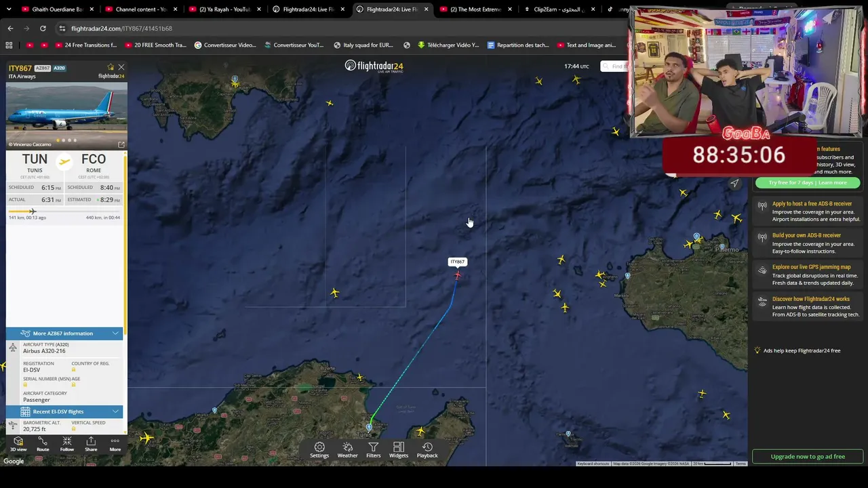Bookmark flight ITY867 with the star icon
This screenshot has height=488, width=868.
pos(111,67)
